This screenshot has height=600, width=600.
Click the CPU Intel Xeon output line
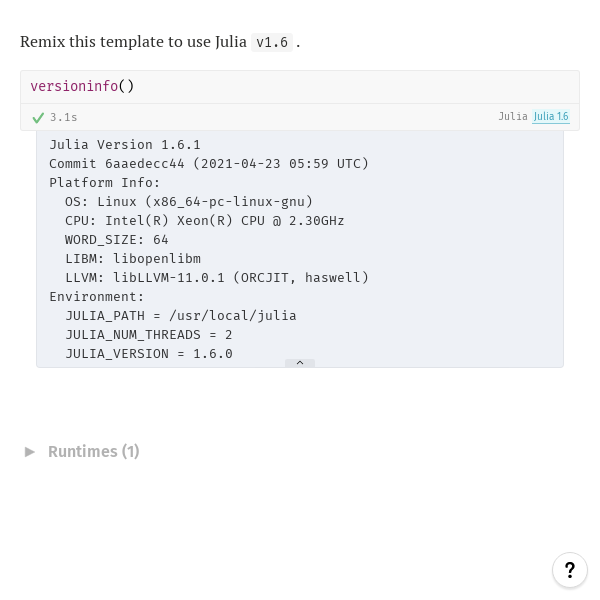(x=205, y=221)
